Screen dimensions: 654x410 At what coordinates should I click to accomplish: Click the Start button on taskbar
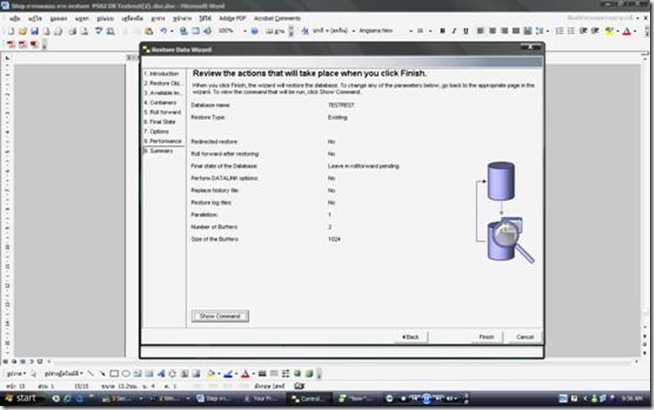coord(21,398)
